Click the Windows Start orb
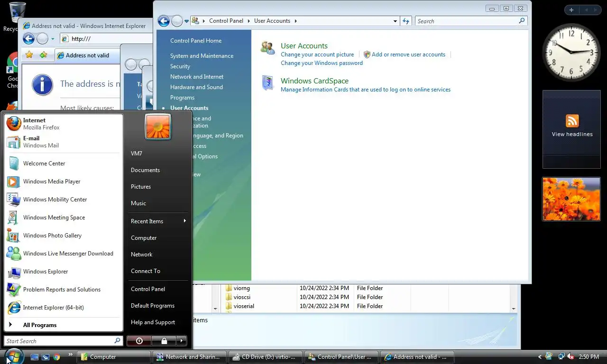The width and height of the screenshot is (607, 364). pos(13,356)
